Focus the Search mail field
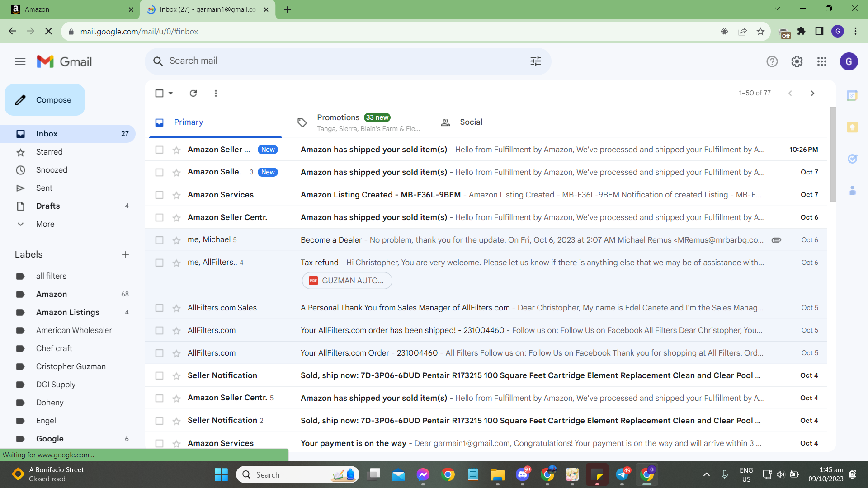Viewport: 868px width, 488px height. pyautogui.click(x=348, y=61)
